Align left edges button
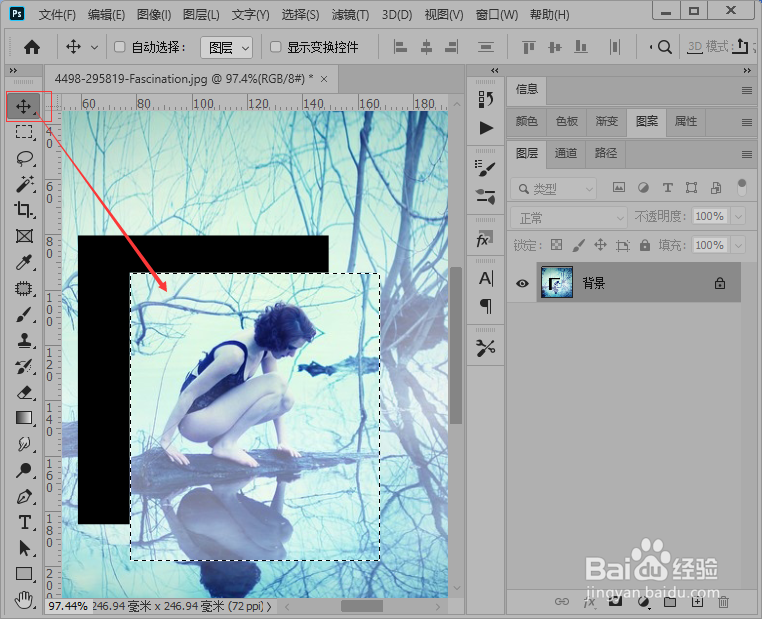762x619 pixels. click(400, 47)
